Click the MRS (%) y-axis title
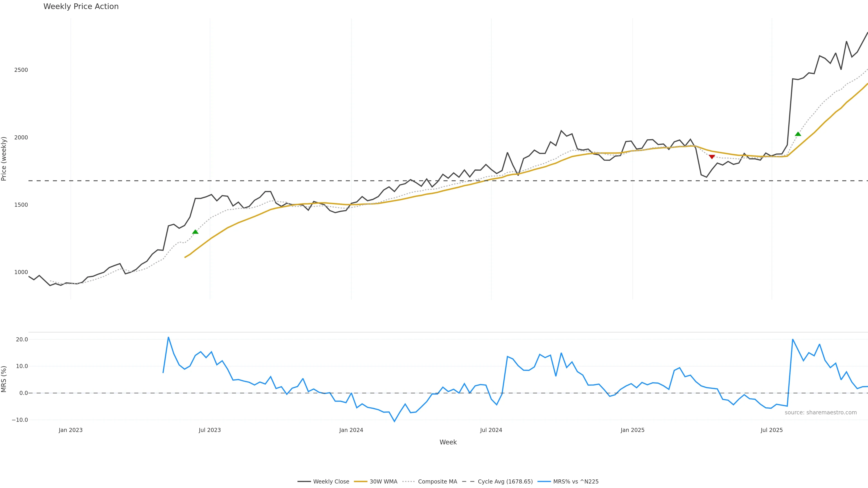 (4, 379)
